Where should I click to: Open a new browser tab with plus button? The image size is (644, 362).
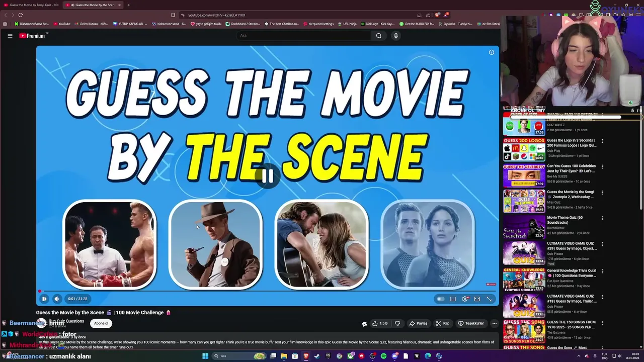128,5
